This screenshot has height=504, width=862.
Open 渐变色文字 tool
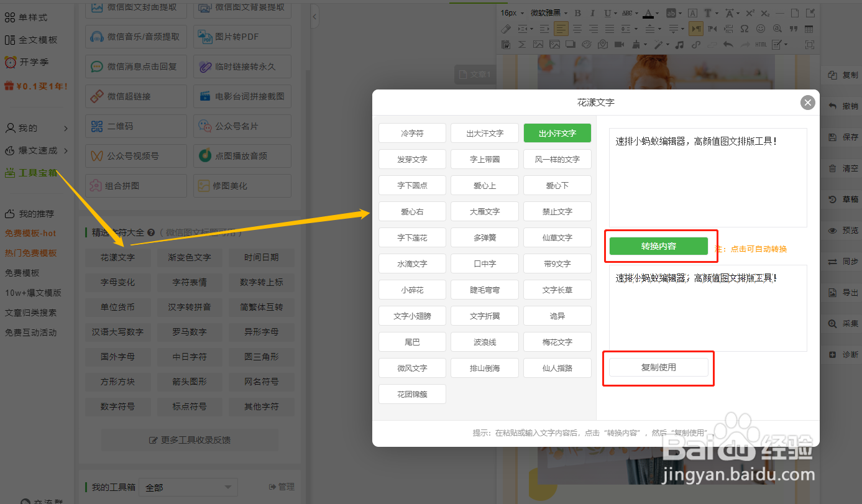tap(190, 257)
